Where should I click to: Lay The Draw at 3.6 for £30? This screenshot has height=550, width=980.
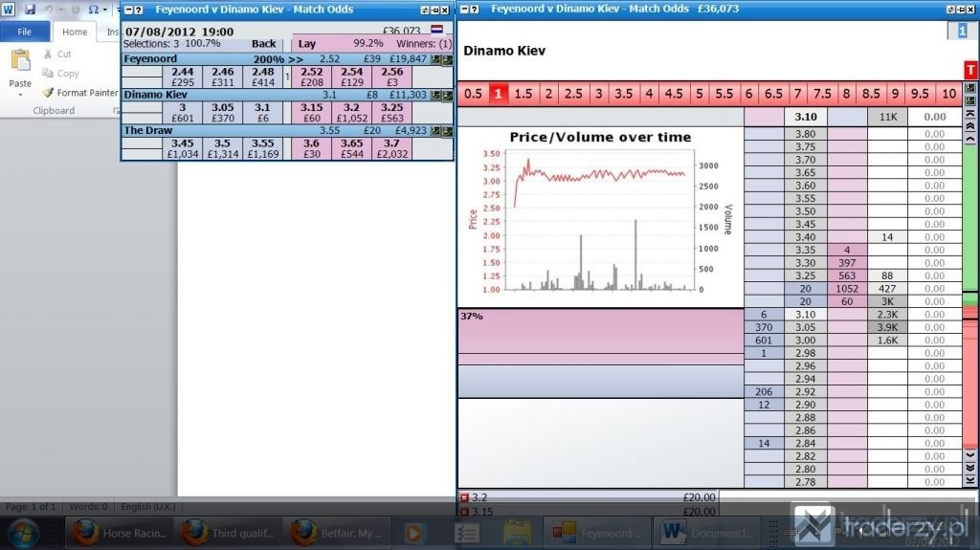coord(312,148)
